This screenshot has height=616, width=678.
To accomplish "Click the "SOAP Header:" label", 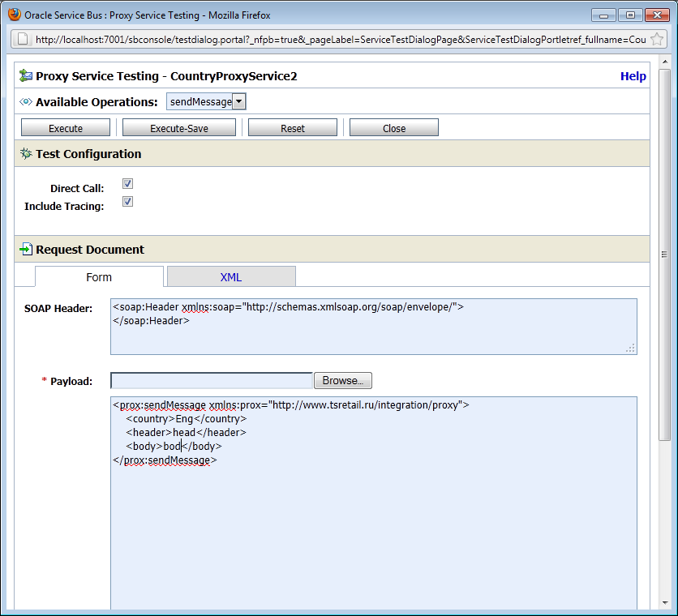I will pos(58,308).
